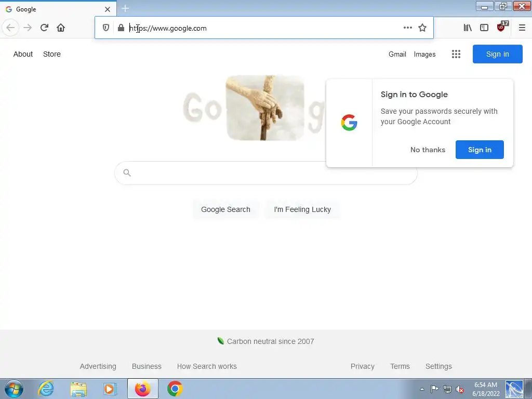Go forward with the forward arrow
The image size is (532, 399).
28,28
